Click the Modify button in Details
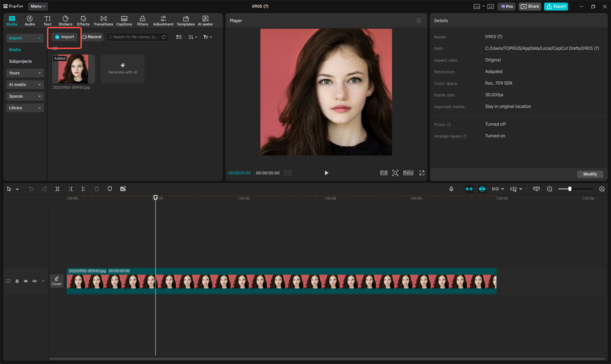 590,174
